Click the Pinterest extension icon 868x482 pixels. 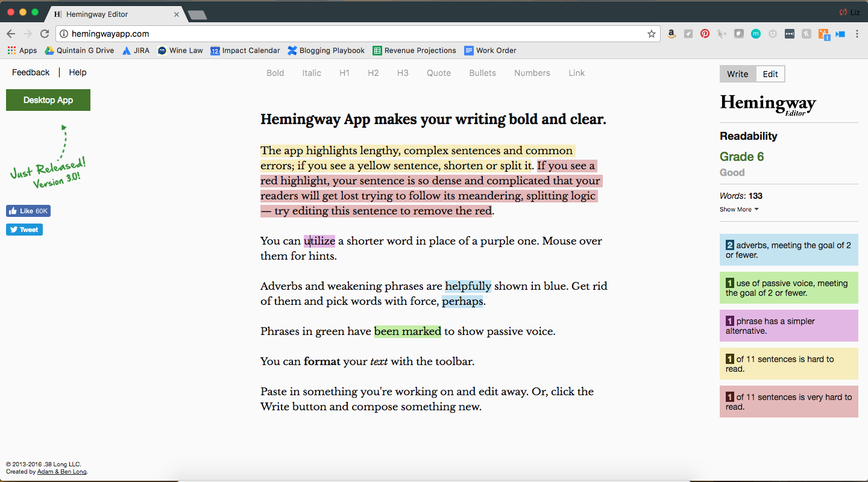(705, 34)
